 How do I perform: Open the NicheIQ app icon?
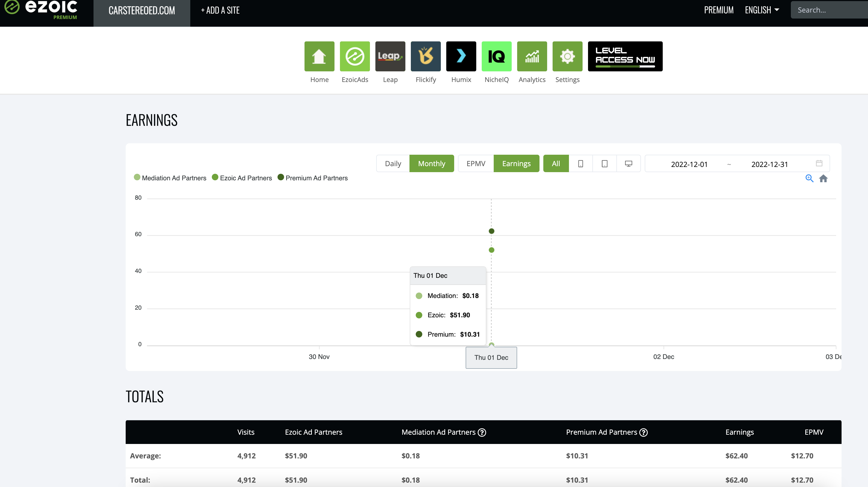(496, 56)
